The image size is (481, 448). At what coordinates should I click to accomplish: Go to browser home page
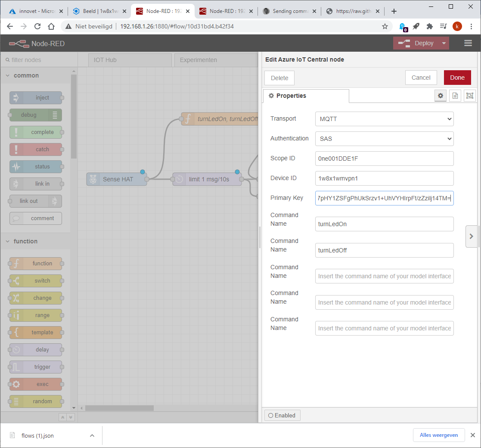click(x=51, y=26)
